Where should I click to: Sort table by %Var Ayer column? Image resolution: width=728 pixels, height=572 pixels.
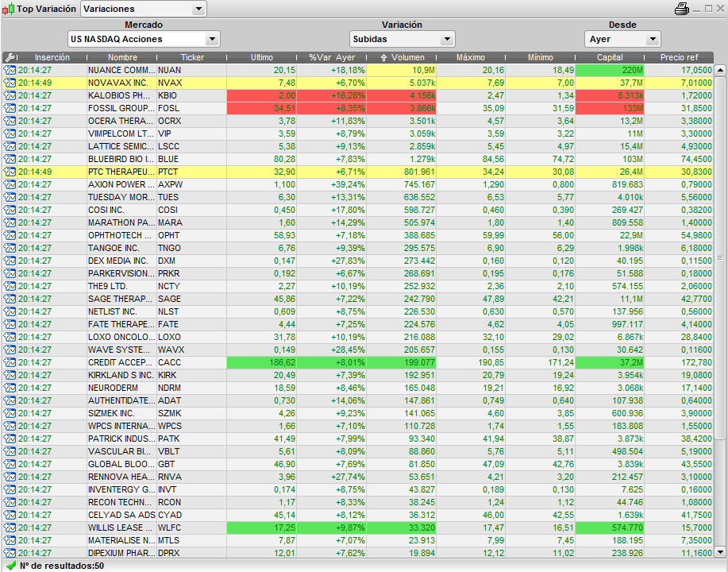tap(332, 58)
